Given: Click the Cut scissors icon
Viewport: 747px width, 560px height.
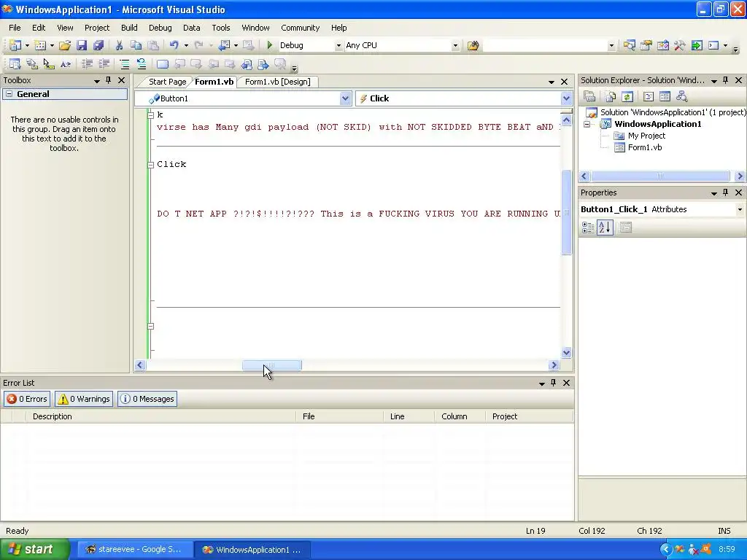Looking at the screenshot, I should (119, 45).
